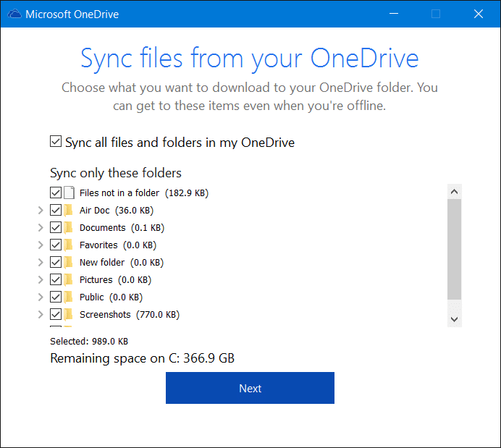
Task: Toggle the New folder checkbox
Action: click(56, 262)
